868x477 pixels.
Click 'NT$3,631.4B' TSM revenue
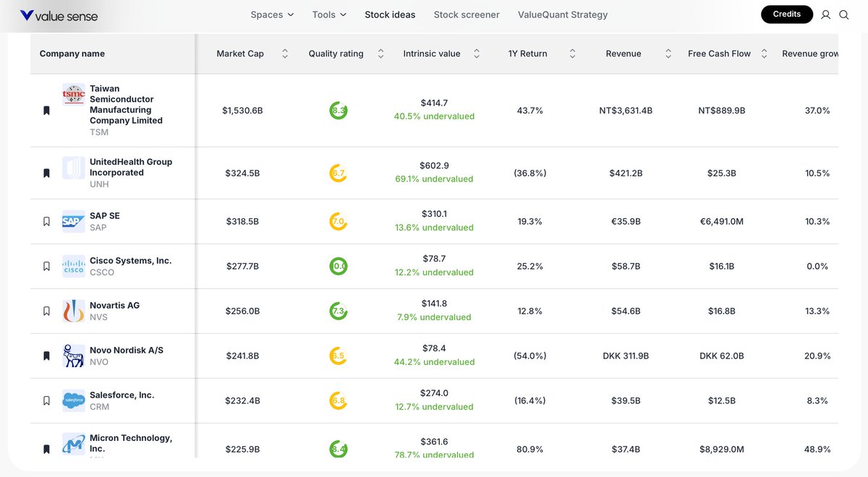[626, 111]
